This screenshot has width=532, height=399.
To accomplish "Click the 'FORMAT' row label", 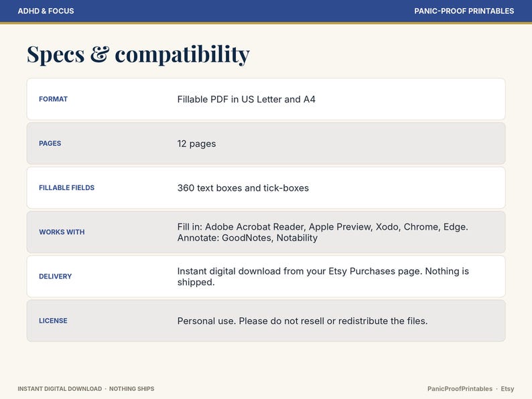I will coord(54,99).
